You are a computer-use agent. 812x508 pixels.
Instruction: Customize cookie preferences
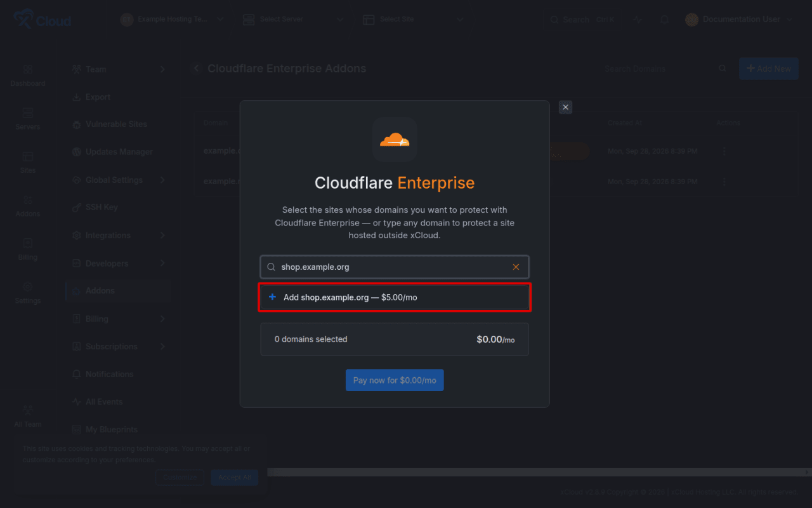coord(180,478)
